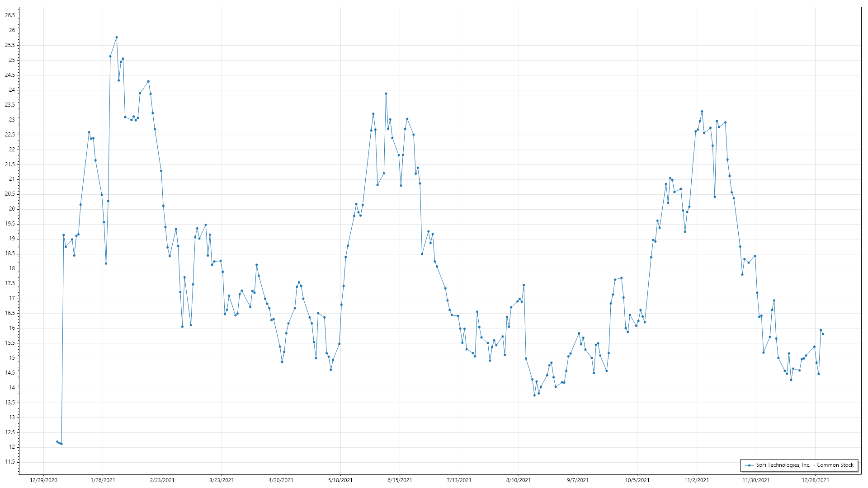Click the 26.5 value on y-axis
The height and width of the screenshot is (488, 868).
(x=10, y=15)
